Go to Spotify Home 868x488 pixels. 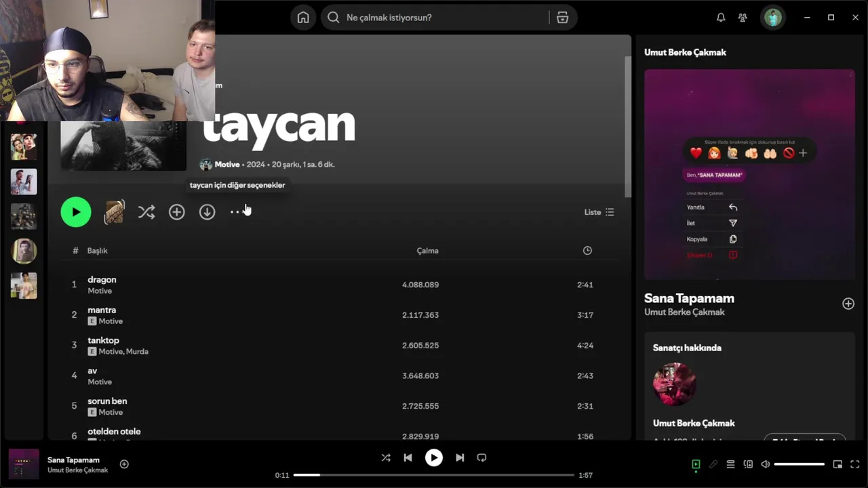(303, 18)
